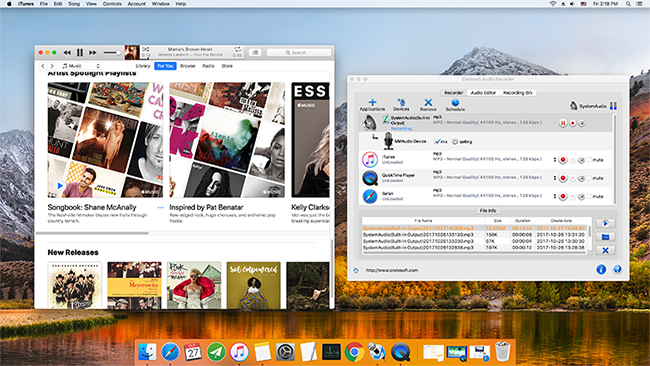This screenshot has width=650, height=366.
Task: Open the Song menu in the menu bar
Action: point(74,4)
